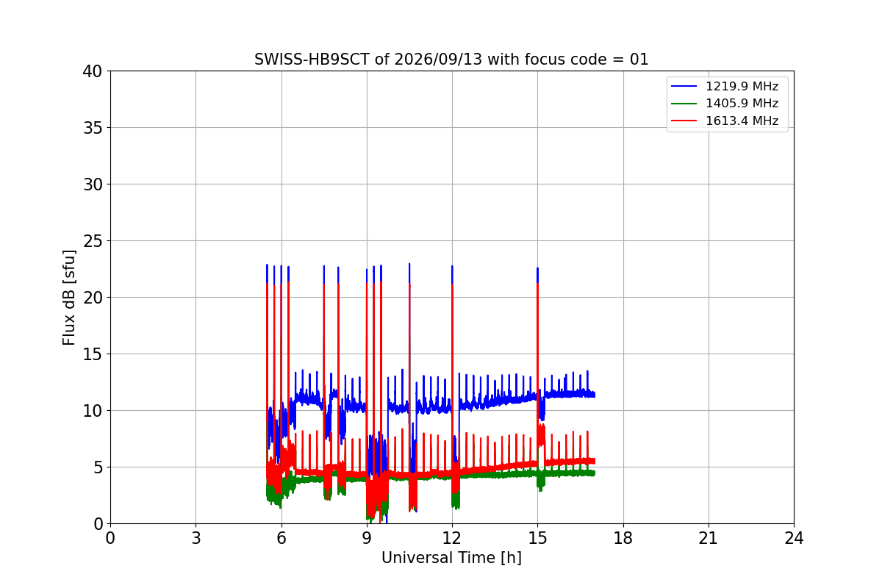Click the blue 1219.9 MHz legend line
882x588 pixels.
pyautogui.click(x=684, y=87)
